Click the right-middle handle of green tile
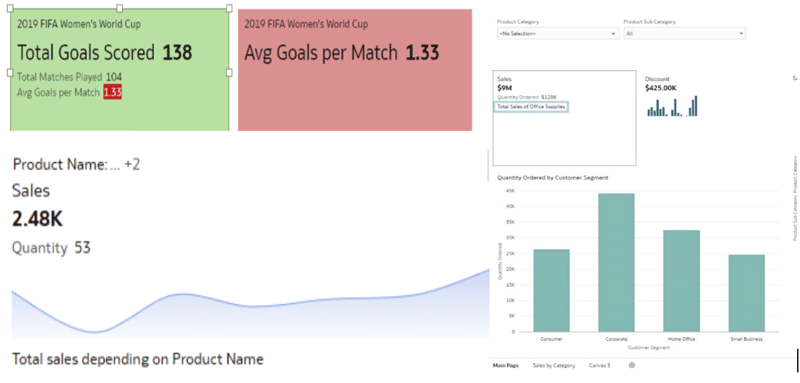800x383 pixels. click(229, 73)
